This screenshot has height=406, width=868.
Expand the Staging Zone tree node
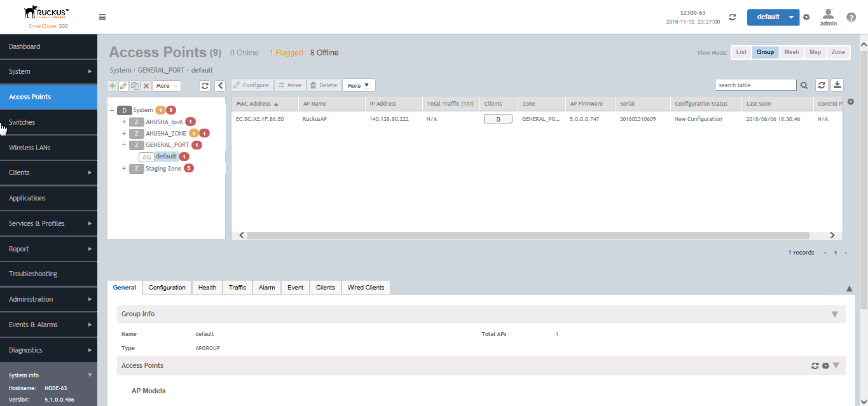point(124,169)
